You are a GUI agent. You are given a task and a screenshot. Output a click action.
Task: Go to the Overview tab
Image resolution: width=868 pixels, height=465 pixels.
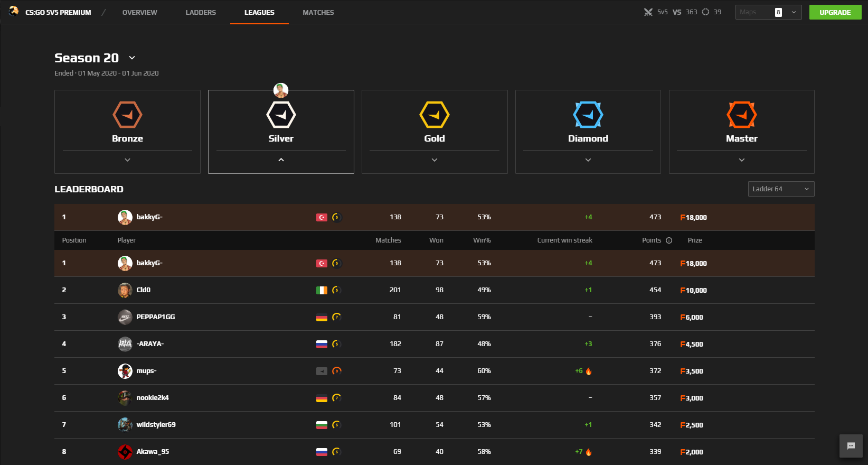pos(140,12)
